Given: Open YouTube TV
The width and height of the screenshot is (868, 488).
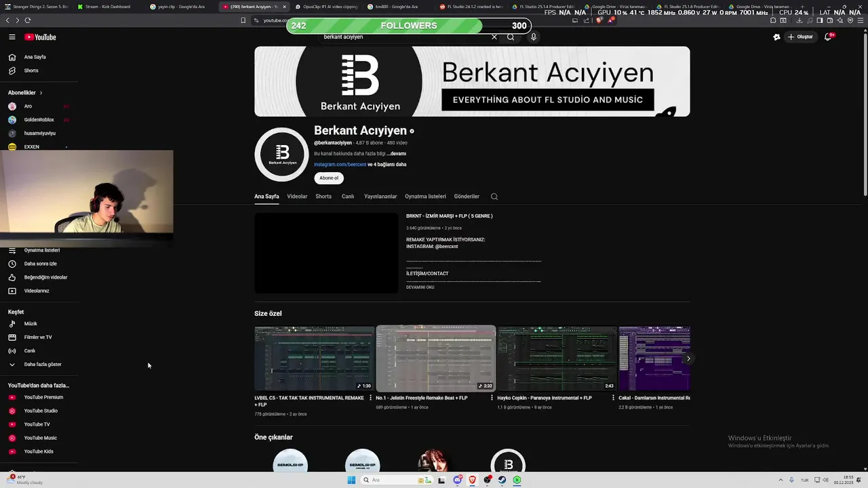Looking at the screenshot, I should pos(37,424).
